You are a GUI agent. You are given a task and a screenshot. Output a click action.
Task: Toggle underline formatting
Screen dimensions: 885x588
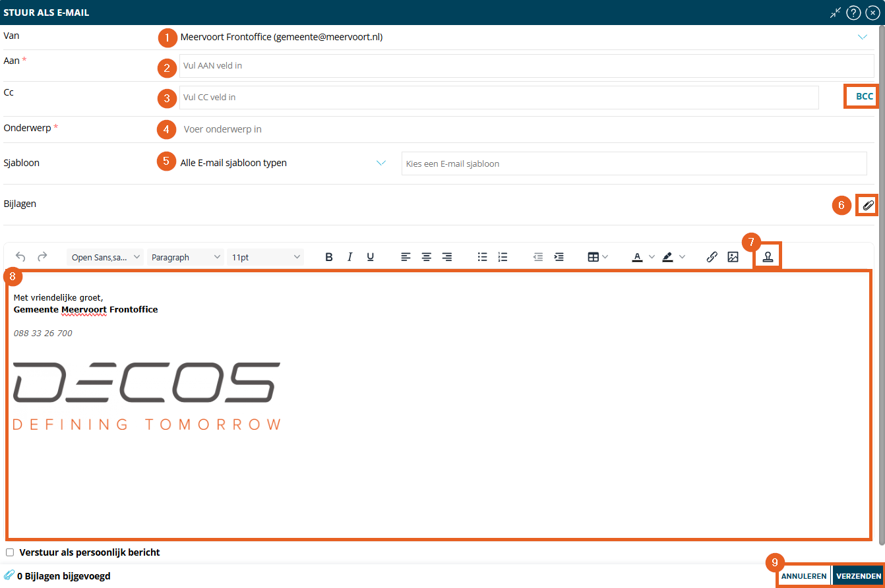(x=371, y=257)
